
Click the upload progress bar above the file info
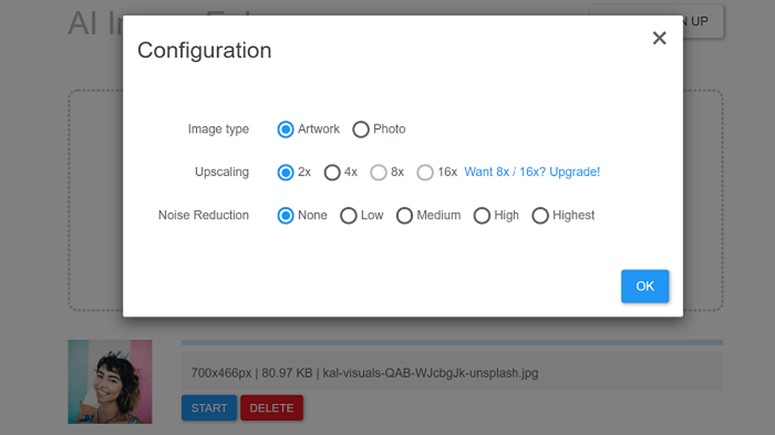coord(452,343)
